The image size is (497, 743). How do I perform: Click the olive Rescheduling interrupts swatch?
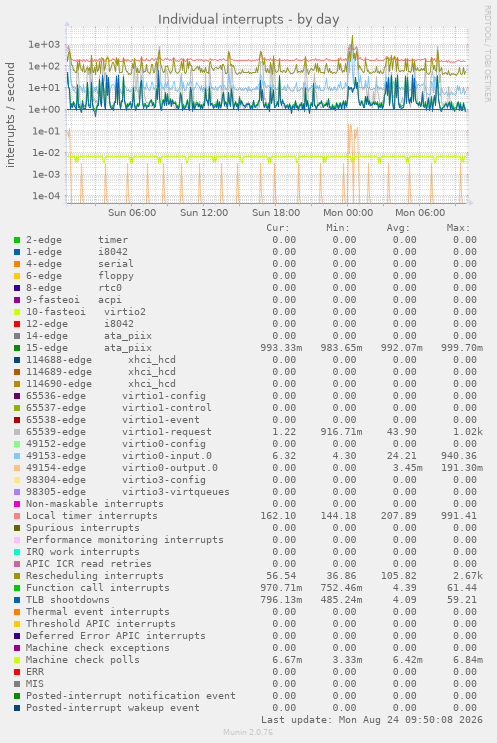coord(17,576)
